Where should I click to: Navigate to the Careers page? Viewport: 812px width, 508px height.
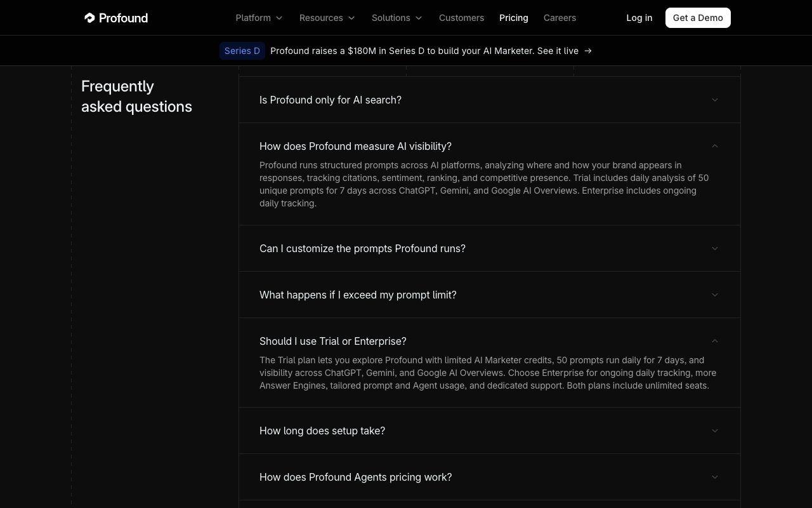(560, 18)
